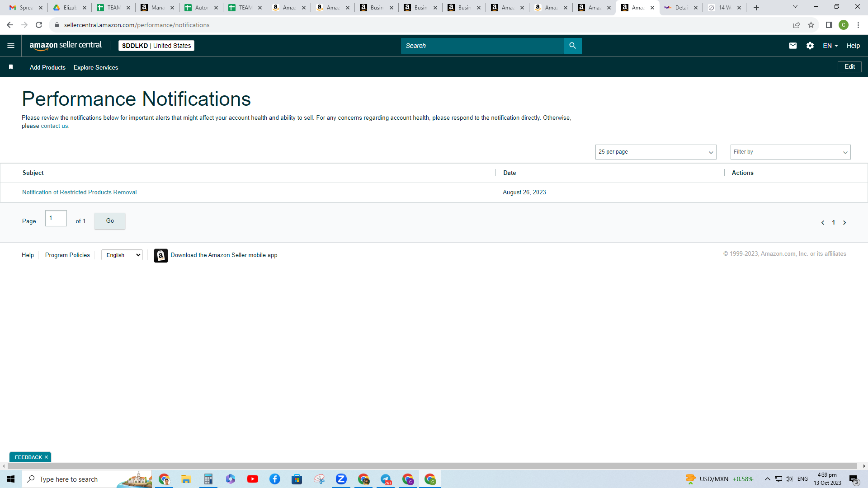Click the horizontal scrollbar
This screenshot has width=868, height=488.
[x=432, y=466]
